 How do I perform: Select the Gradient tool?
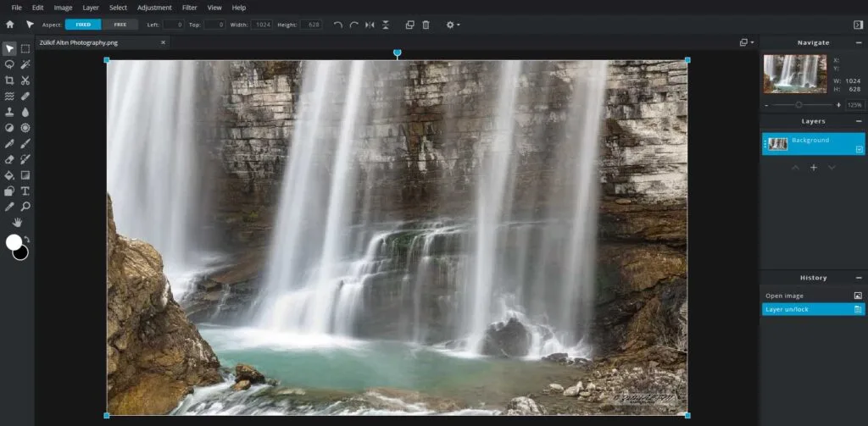click(25, 175)
